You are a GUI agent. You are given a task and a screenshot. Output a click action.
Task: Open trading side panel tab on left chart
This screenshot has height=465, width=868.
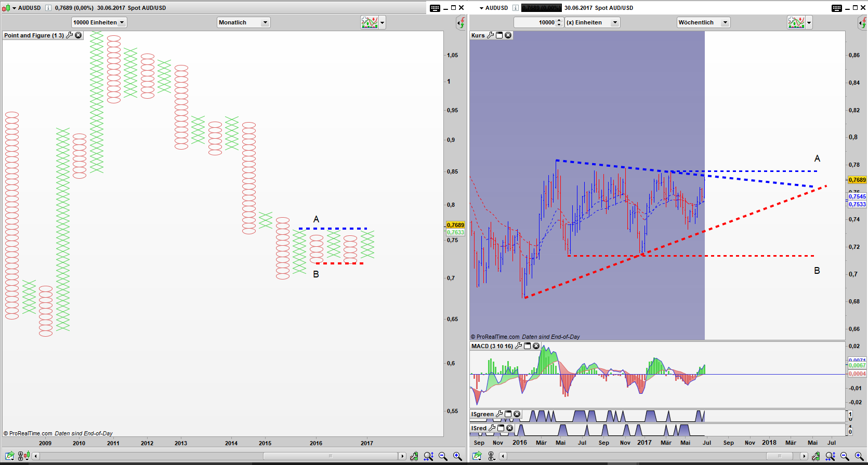tap(461, 22)
